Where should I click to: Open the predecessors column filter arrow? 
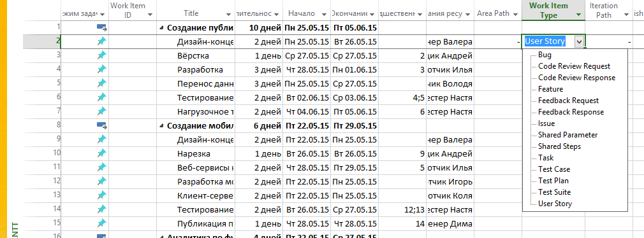click(x=420, y=15)
